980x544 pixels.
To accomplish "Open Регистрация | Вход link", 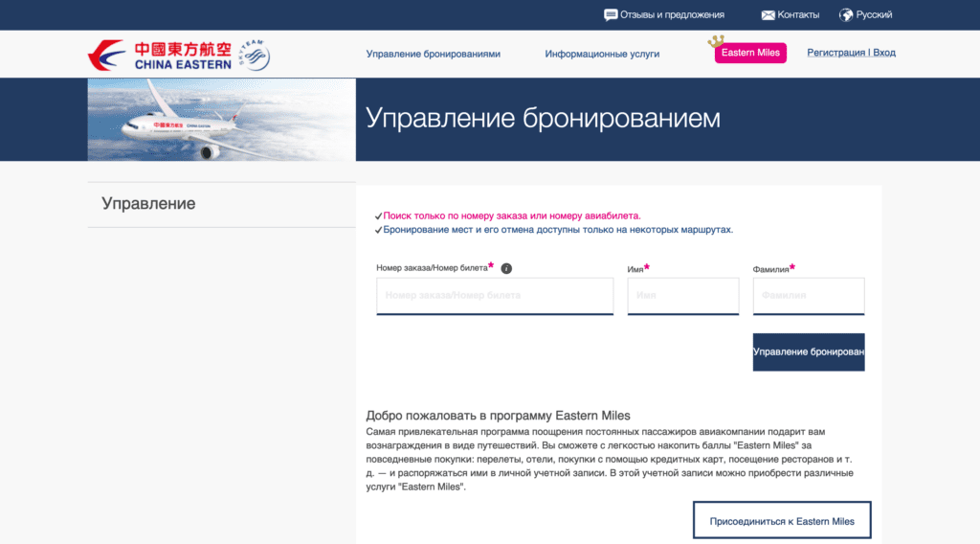I will [x=851, y=53].
